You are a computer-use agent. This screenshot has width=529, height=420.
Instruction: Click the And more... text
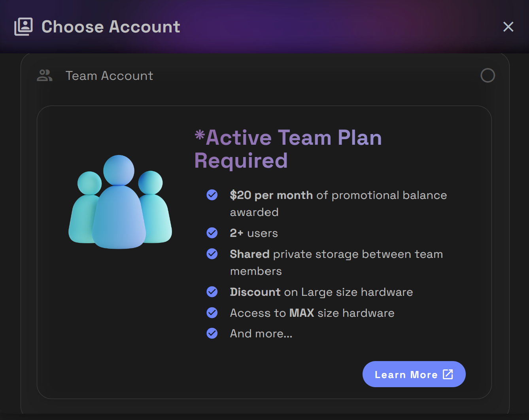261,334
